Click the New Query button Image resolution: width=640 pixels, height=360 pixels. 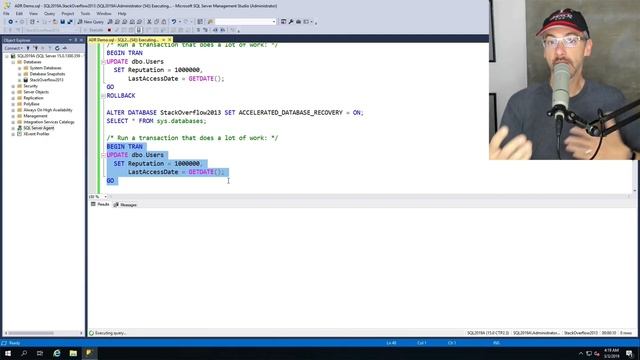tap(90, 22)
